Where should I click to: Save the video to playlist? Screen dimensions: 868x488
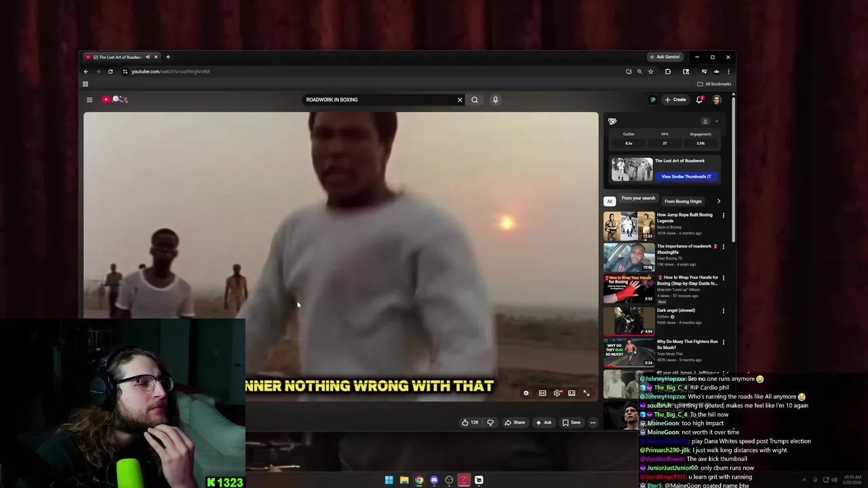tap(571, 422)
